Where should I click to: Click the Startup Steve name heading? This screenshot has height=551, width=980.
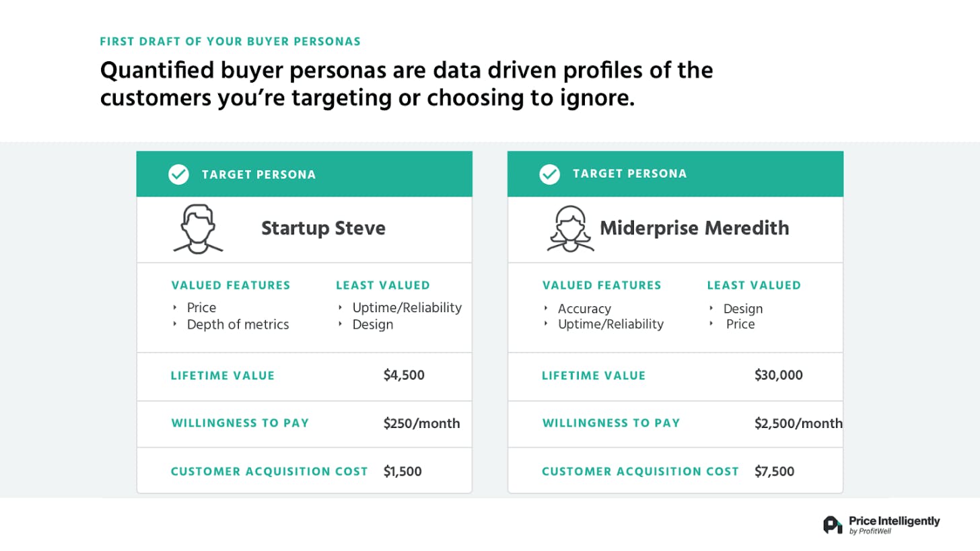(323, 228)
